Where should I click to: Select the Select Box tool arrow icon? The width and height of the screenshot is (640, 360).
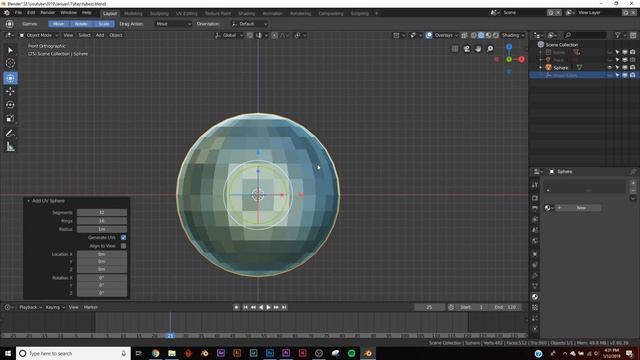(x=10, y=50)
